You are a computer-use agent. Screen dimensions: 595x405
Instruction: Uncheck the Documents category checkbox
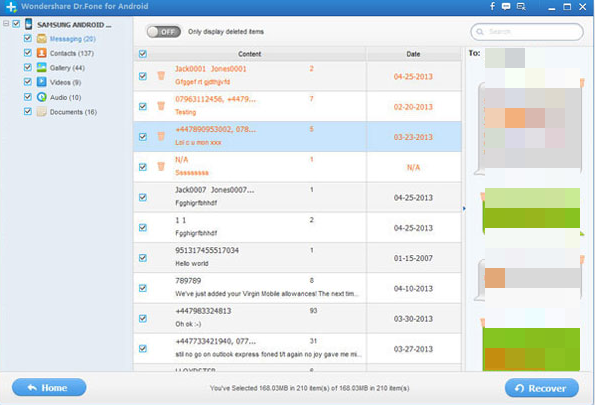27,111
